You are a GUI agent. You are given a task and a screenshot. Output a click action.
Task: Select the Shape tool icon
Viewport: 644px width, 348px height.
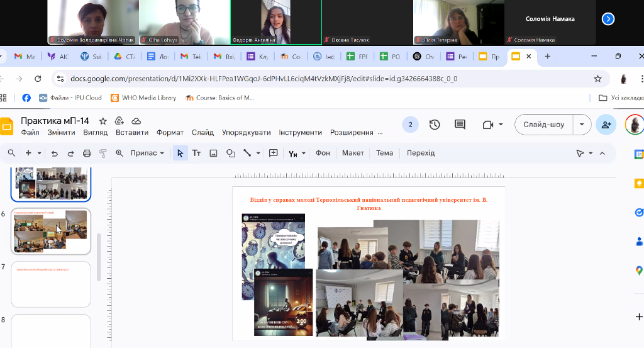click(230, 153)
